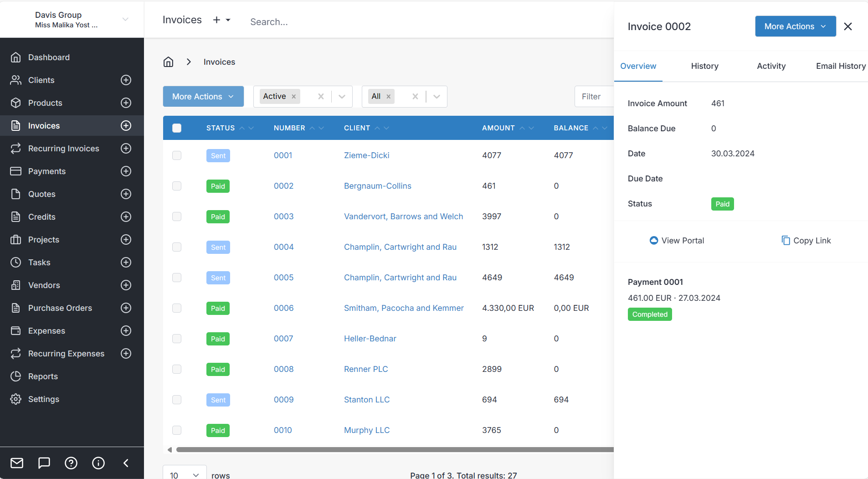
Task: Open the Projects sidebar icon
Action: tap(15, 239)
